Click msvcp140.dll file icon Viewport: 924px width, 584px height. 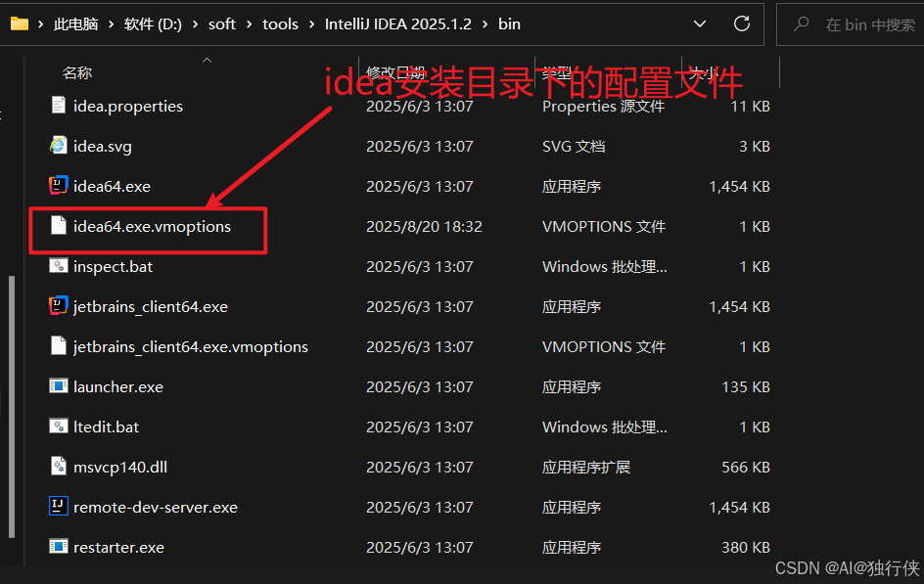pyautogui.click(x=59, y=466)
